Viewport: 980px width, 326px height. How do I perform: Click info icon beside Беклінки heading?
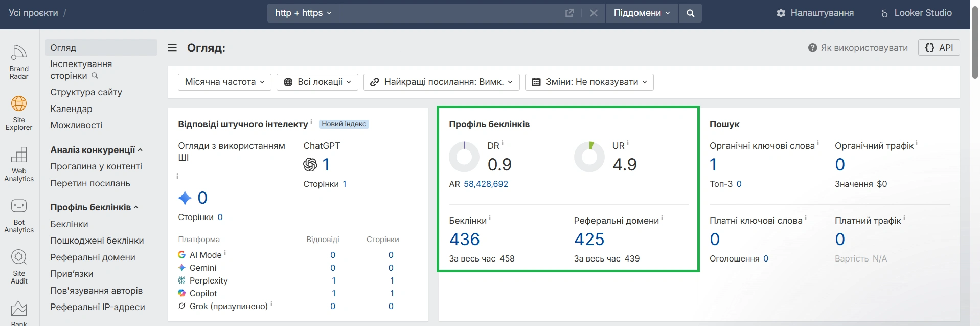click(490, 218)
